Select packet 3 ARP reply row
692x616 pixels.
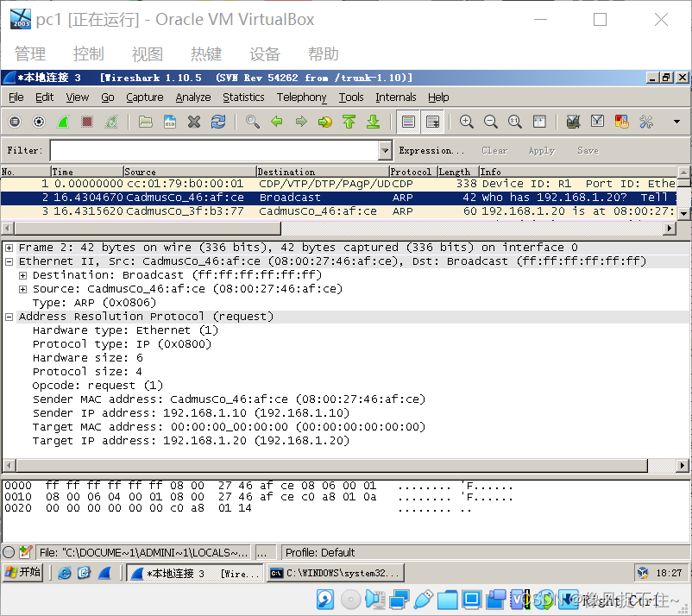point(338,211)
